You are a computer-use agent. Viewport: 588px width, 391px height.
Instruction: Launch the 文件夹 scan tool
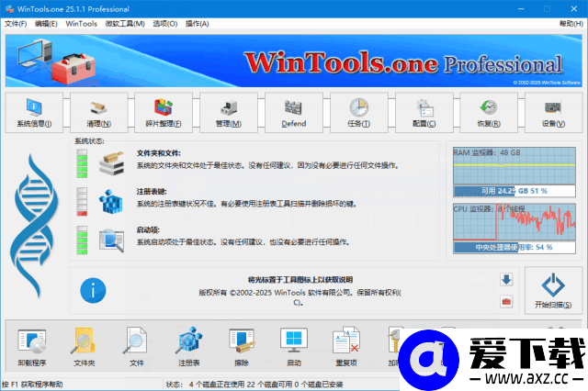click(85, 347)
